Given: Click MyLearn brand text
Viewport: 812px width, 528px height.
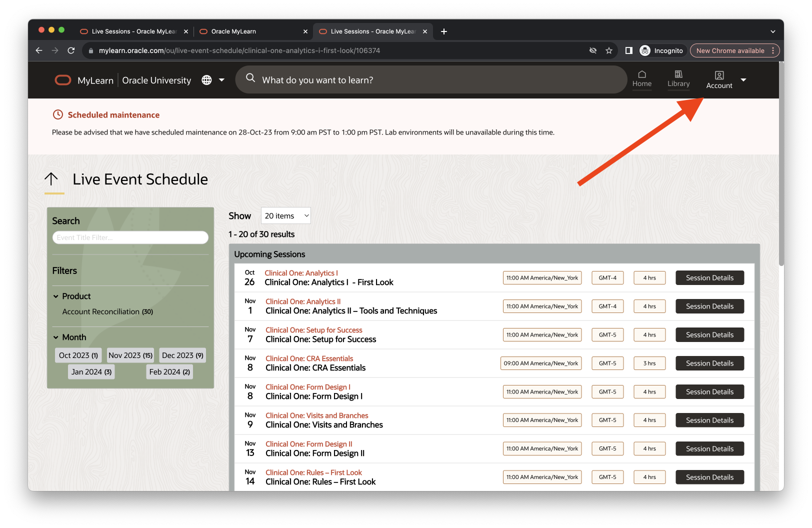Looking at the screenshot, I should (95, 80).
